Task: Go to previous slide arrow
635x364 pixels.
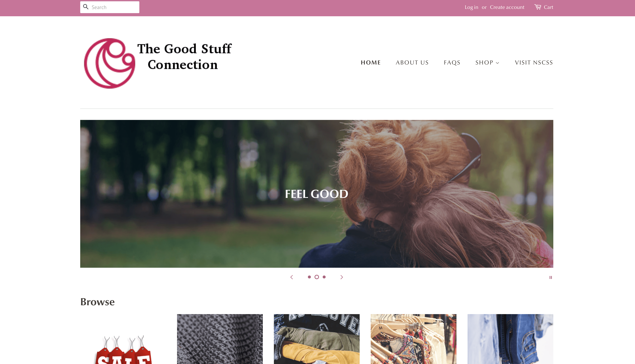Action: (291, 277)
